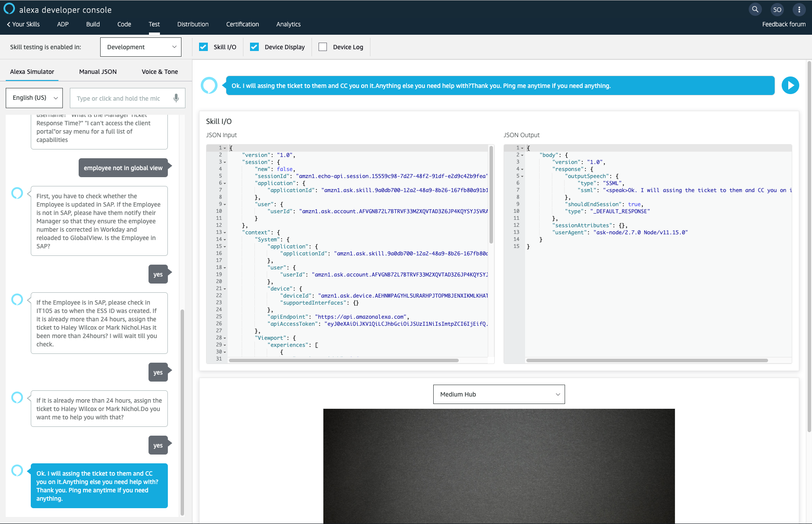Viewport: 812px width, 524px height.
Task: Play the Alexa response audio
Action: coord(790,85)
